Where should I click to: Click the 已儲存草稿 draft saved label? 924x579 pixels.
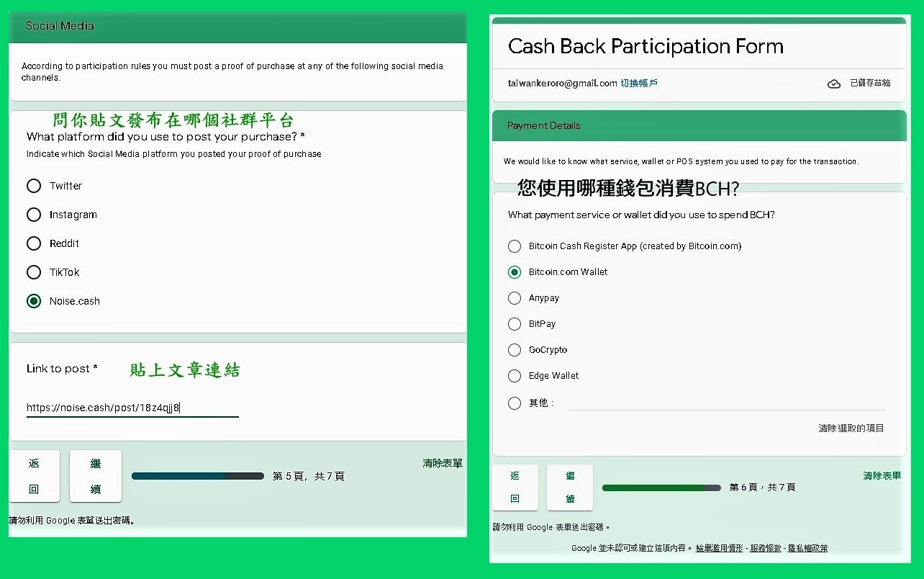click(x=870, y=84)
